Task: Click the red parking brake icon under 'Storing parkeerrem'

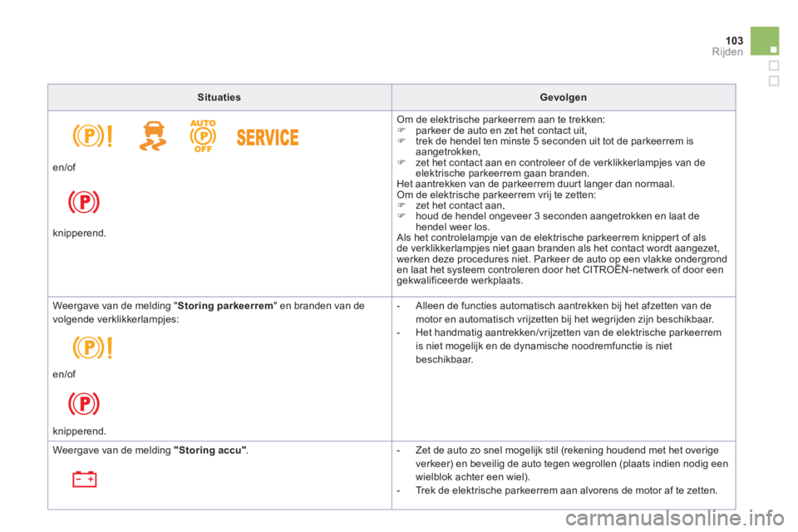Action: [x=84, y=403]
